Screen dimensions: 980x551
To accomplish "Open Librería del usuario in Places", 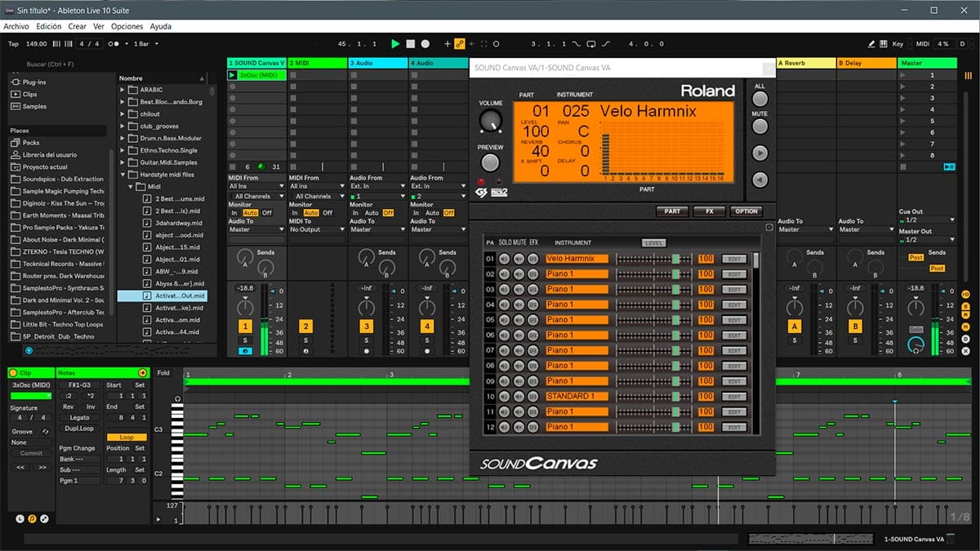I will tap(50, 155).
